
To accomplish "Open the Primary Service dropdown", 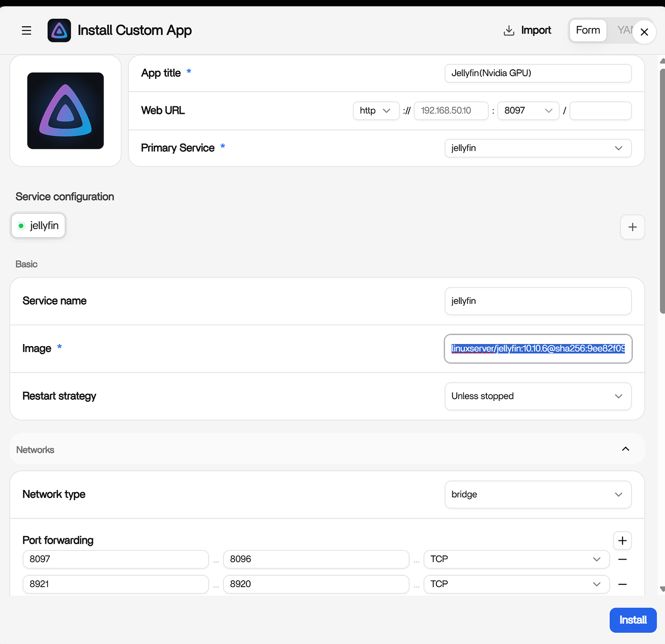I will (x=538, y=148).
